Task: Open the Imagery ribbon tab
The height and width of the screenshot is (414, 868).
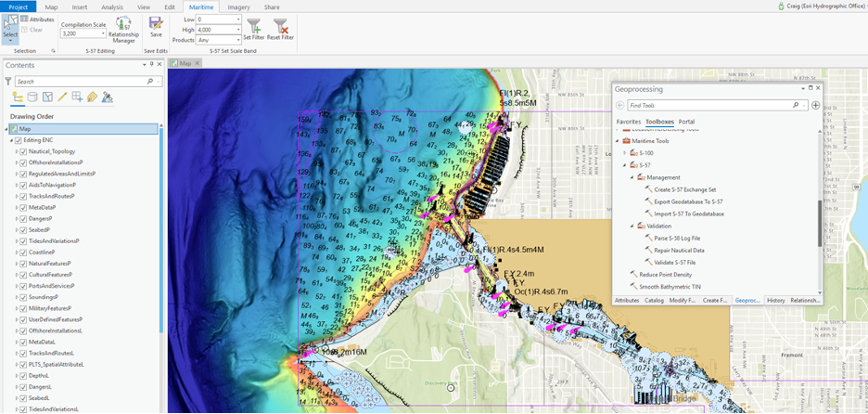Action: pyautogui.click(x=238, y=6)
